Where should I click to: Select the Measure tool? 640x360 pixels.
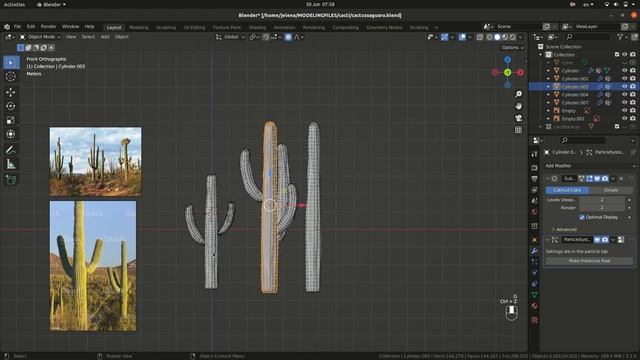(11, 164)
